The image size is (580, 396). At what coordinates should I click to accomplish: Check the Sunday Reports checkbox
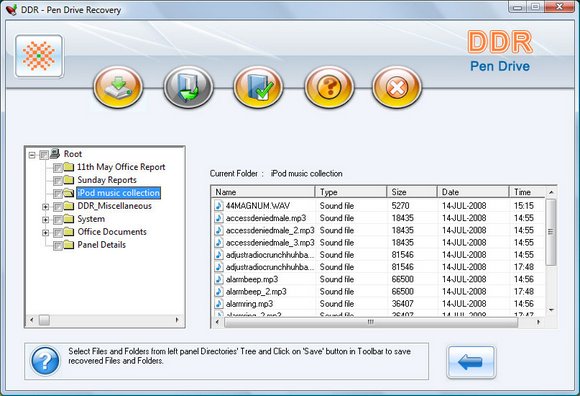pos(57,181)
